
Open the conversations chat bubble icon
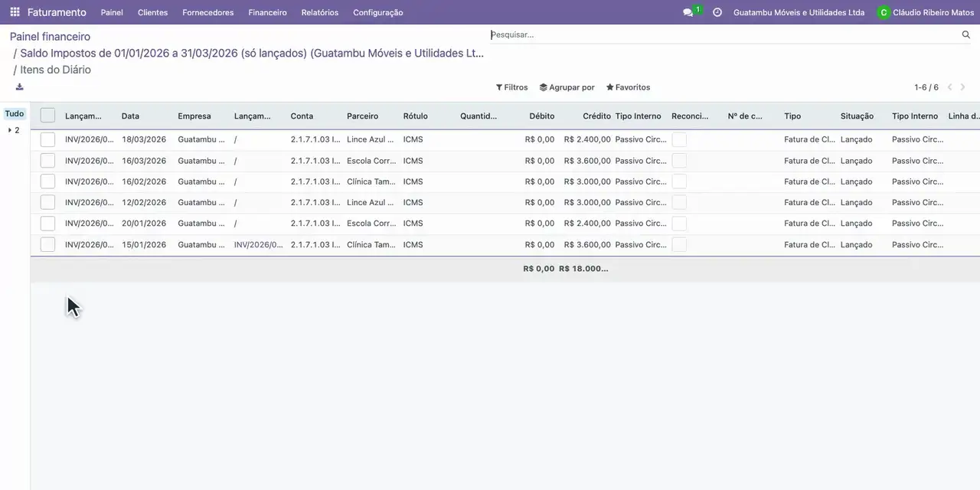coord(688,12)
